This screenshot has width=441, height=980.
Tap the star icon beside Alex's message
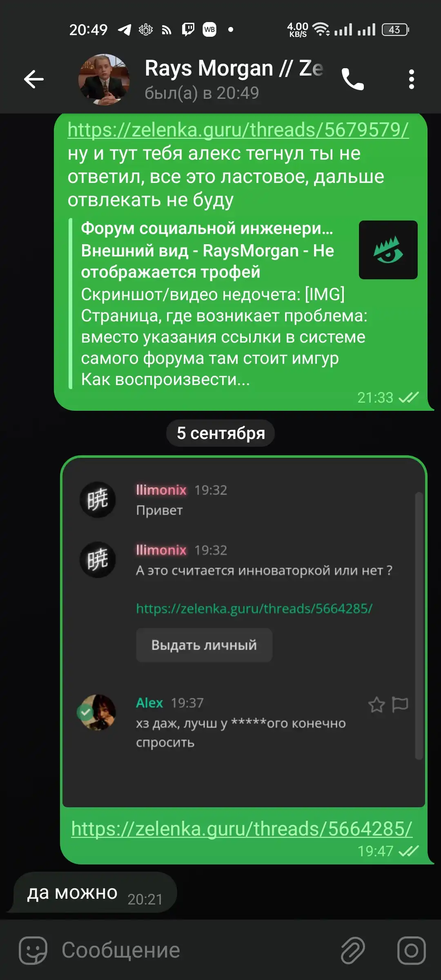pos(376,704)
